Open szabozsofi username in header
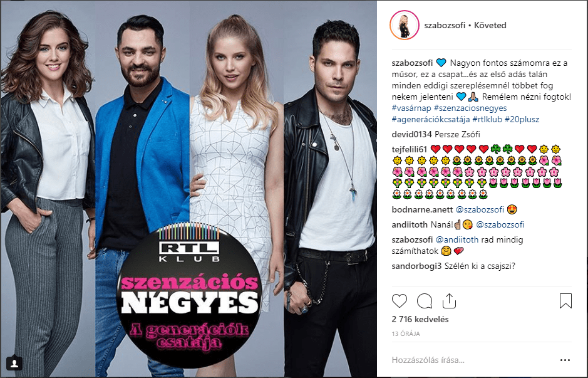 (x=445, y=26)
